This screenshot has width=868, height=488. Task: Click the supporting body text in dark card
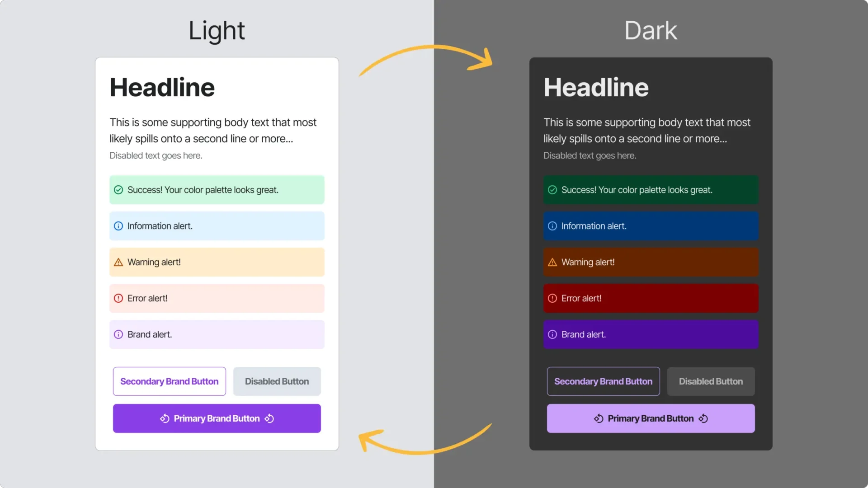pyautogui.click(x=647, y=131)
